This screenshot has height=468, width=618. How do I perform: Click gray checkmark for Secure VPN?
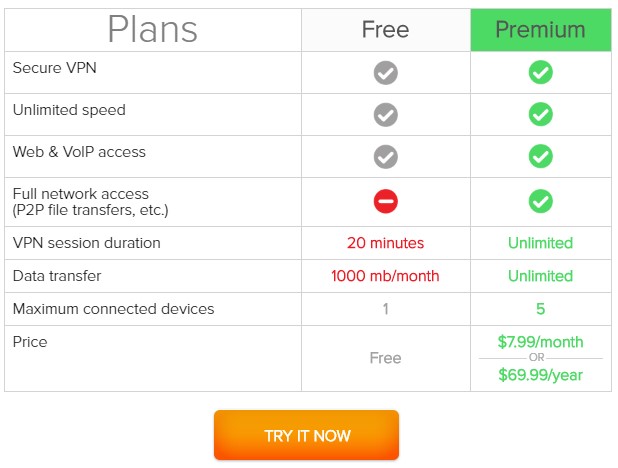point(385,73)
